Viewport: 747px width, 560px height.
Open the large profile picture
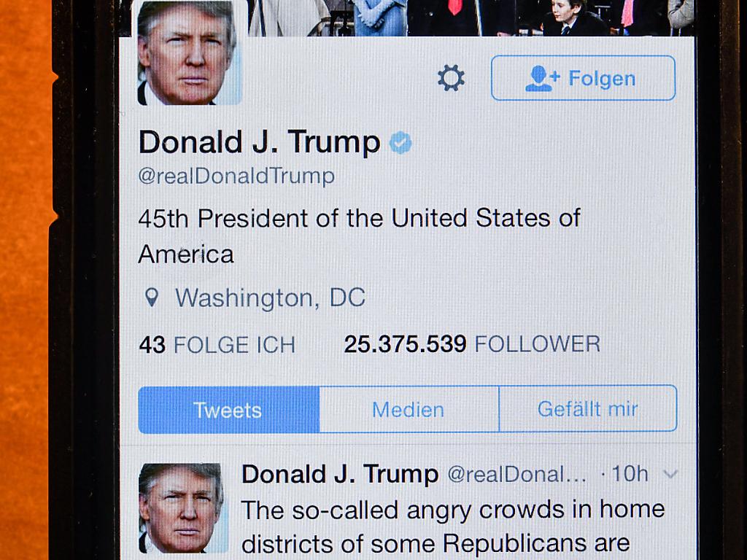(189, 52)
